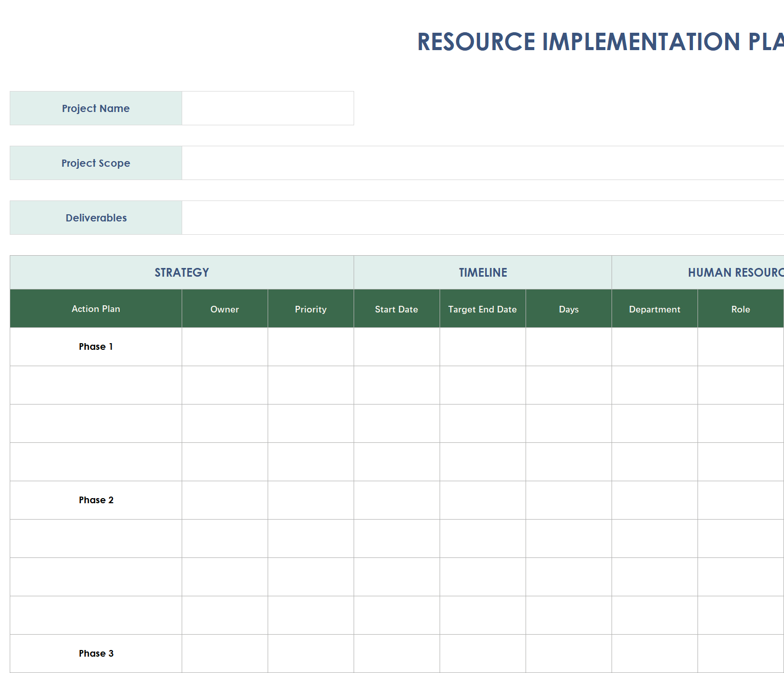The width and height of the screenshot is (784, 673).
Task: Click the Department cell in Phase 2 row
Action: [x=655, y=500]
